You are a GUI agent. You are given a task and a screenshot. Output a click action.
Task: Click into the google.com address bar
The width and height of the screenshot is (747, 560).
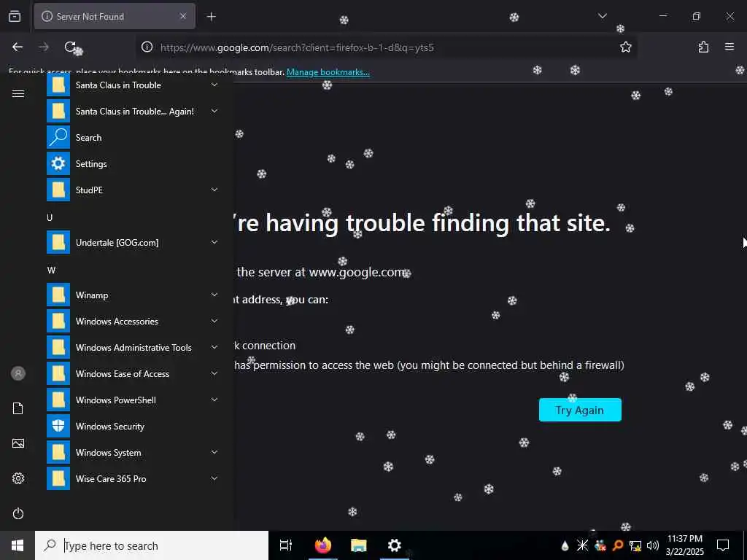pyautogui.click(x=386, y=47)
